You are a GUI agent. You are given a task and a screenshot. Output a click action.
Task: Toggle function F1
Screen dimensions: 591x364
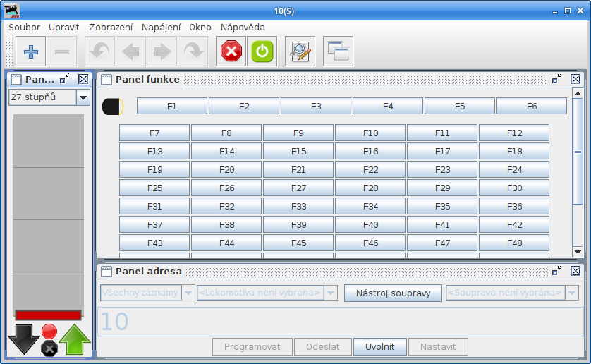click(171, 106)
